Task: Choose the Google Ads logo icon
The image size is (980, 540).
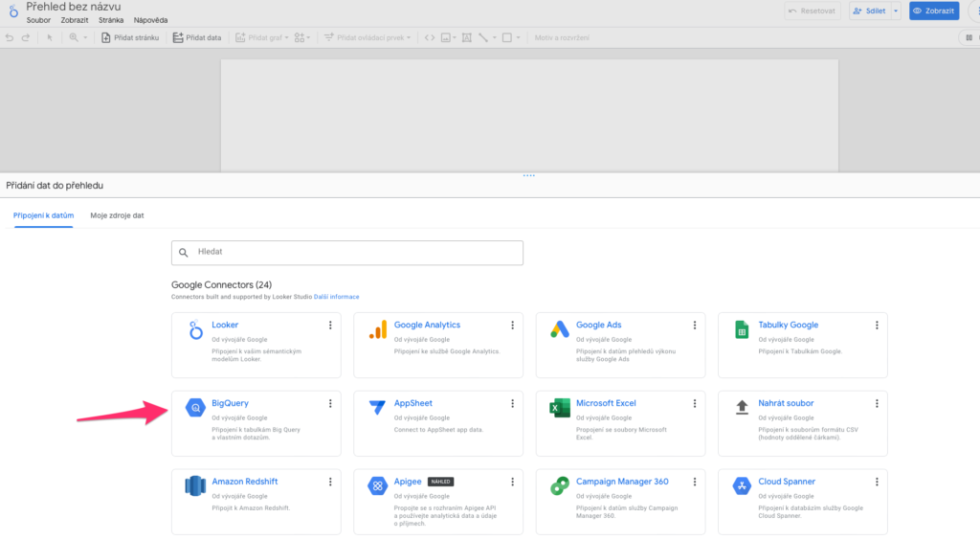Action: click(x=560, y=329)
